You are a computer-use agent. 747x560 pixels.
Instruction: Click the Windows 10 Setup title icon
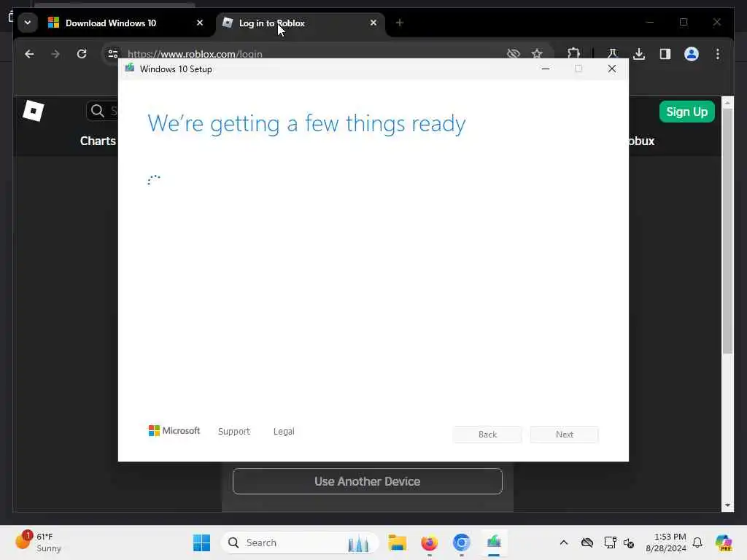130,68
